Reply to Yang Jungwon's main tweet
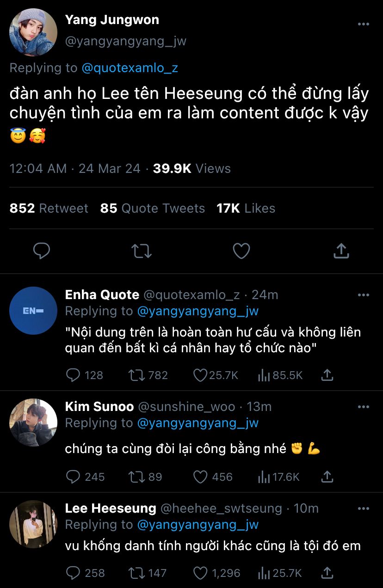 (x=42, y=251)
